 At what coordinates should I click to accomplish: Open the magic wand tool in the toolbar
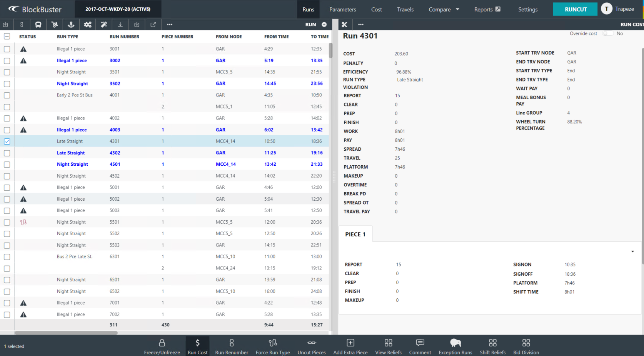click(x=104, y=24)
